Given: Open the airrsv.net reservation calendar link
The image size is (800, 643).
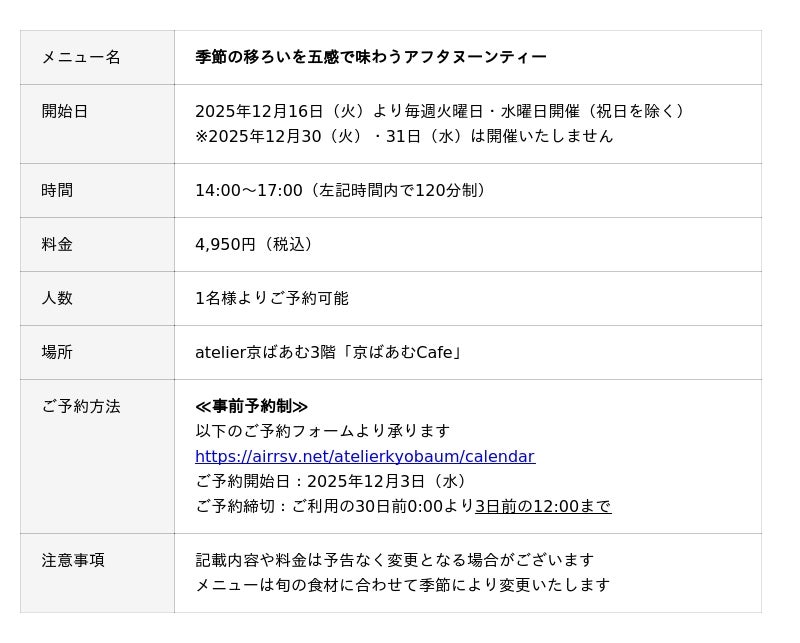Looking at the screenshot, I should click(x=364, y=456).
